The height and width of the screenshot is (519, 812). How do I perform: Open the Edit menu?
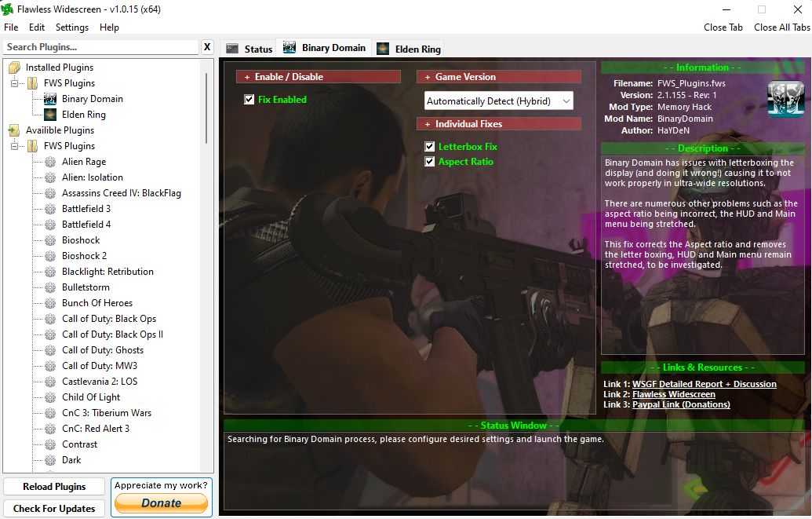(x=37, y=27)
